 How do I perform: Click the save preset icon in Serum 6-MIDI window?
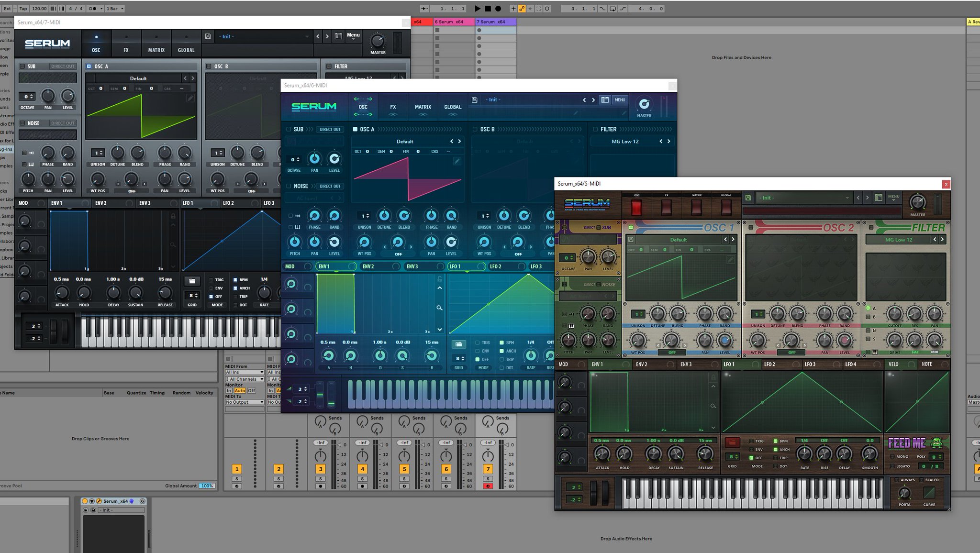point(475,100)
